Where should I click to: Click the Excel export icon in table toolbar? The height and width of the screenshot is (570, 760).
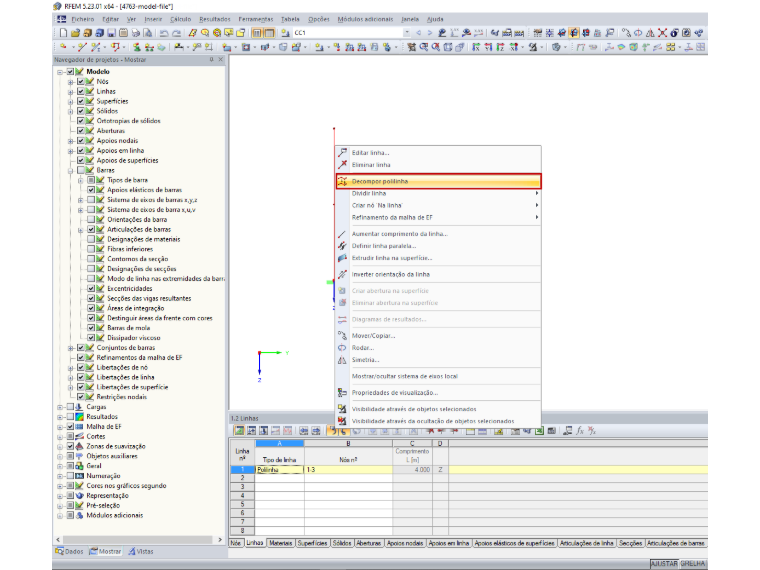[x=539, y=430]
